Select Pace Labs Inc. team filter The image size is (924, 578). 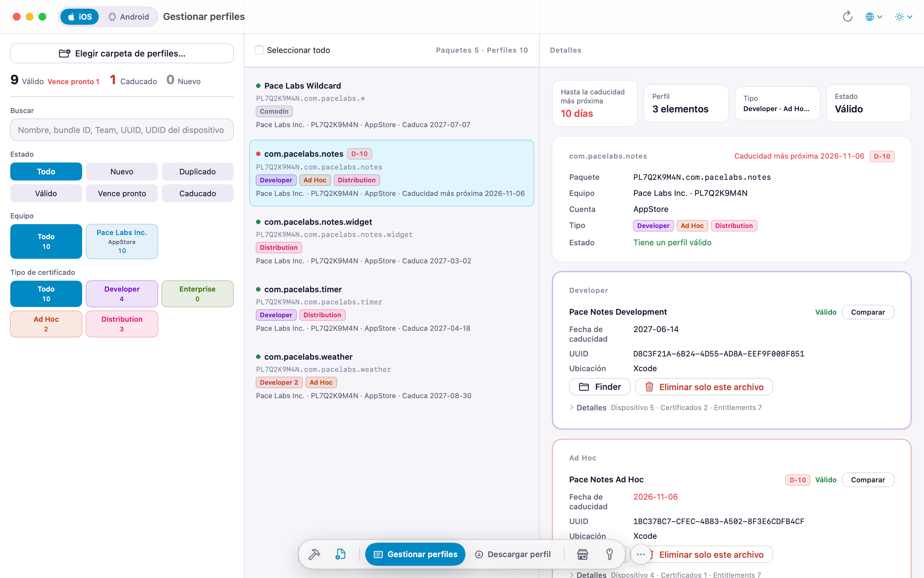coord(122,241)
